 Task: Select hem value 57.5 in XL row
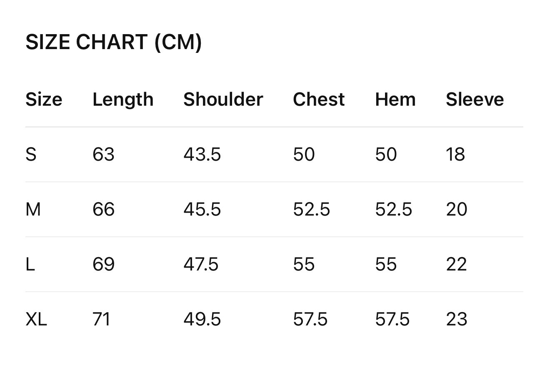[392, 319]
